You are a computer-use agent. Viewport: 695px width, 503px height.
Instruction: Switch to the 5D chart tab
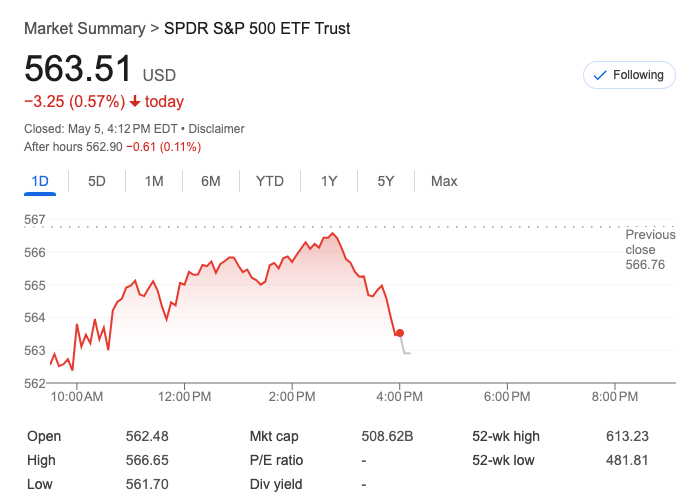pyautogui.click(x=97, y=181)
